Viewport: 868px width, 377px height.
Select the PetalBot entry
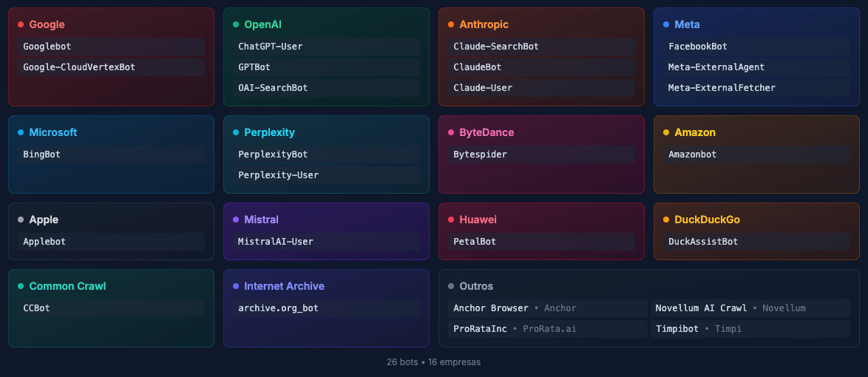(x=541, y=242)
